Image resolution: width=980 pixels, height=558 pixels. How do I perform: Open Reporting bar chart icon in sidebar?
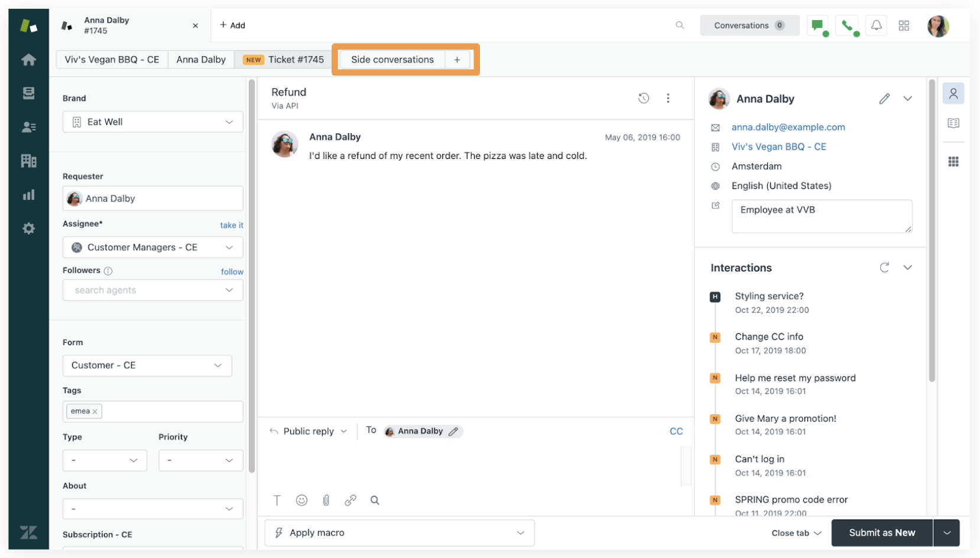[x=28, y=195]
